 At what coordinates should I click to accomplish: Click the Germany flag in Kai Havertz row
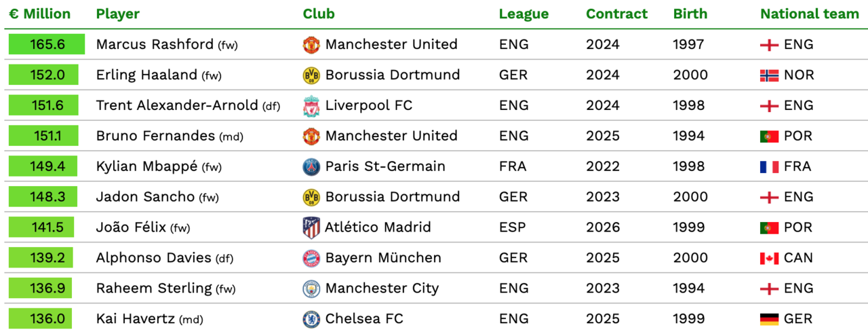point(769,319)
